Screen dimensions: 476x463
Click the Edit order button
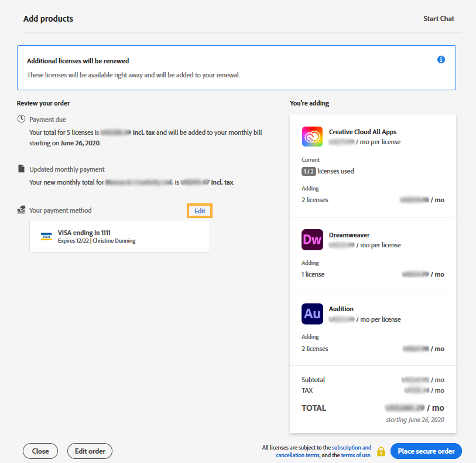click(90, 451)
